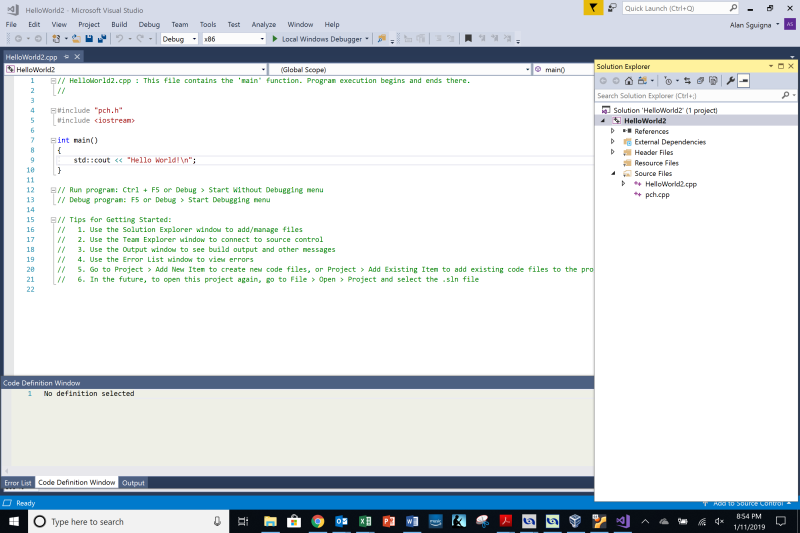Viewport: 800px width, 533px height.
Task: Select the Resource Files folder
Action: [x=656, y=163]
